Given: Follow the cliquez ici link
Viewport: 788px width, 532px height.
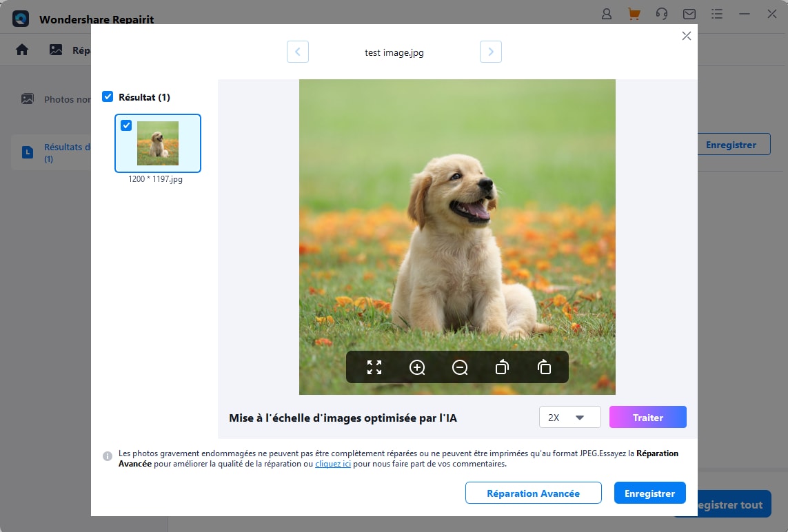Looking at the screenshot, I should pos(333,464).
